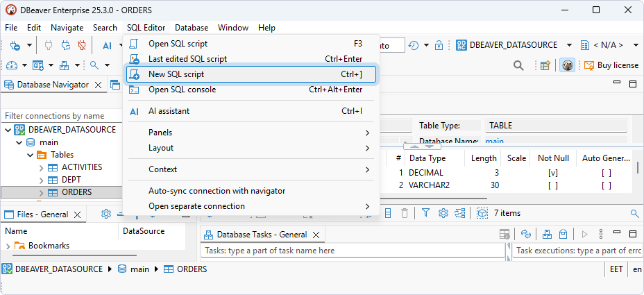The height and width of the screenshot is (295, 644).
Task: Click the transaction log history icon
Action: tap(414, 45)
